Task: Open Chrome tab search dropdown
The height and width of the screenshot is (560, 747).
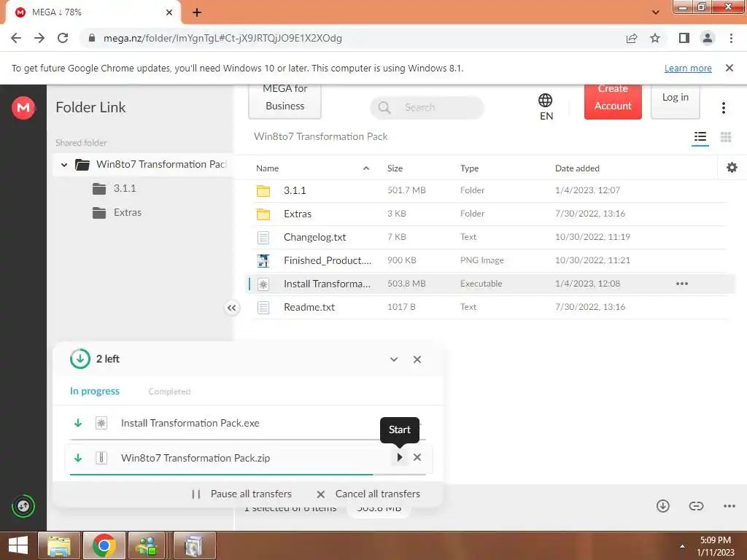Action: (x=656, y=12)
